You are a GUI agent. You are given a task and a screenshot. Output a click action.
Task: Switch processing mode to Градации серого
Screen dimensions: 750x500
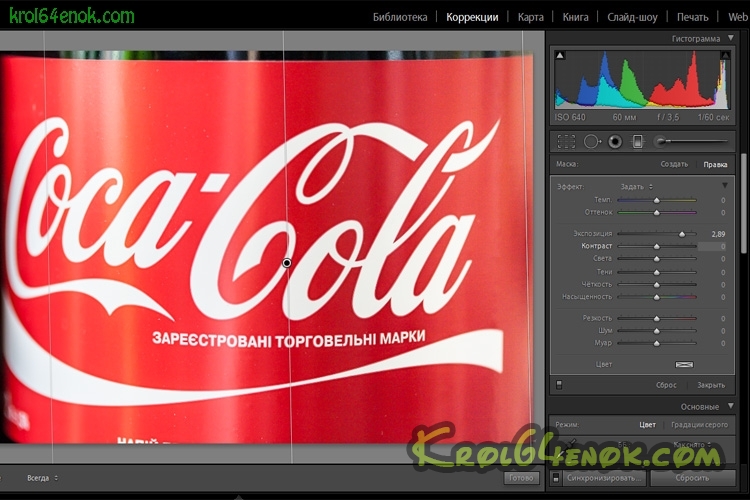[x=696, y=425]
